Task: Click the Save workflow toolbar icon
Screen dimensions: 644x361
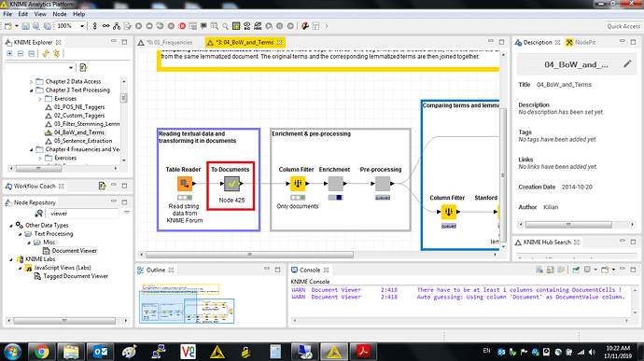Action: [x=25, y=26]
